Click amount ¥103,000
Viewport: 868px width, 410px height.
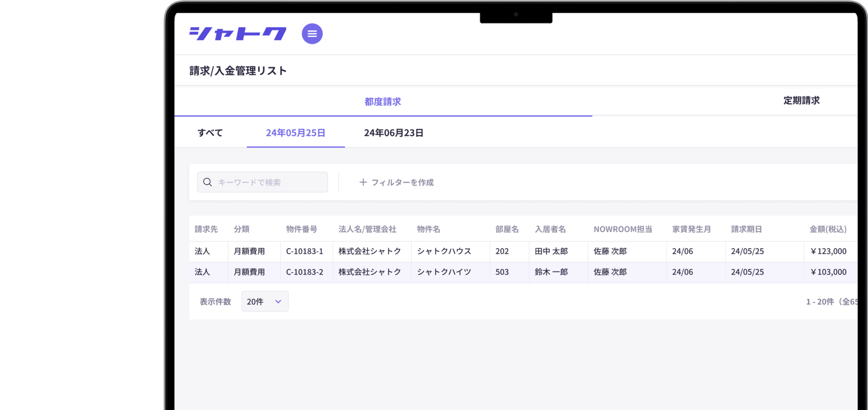click(x=828, y=272)
